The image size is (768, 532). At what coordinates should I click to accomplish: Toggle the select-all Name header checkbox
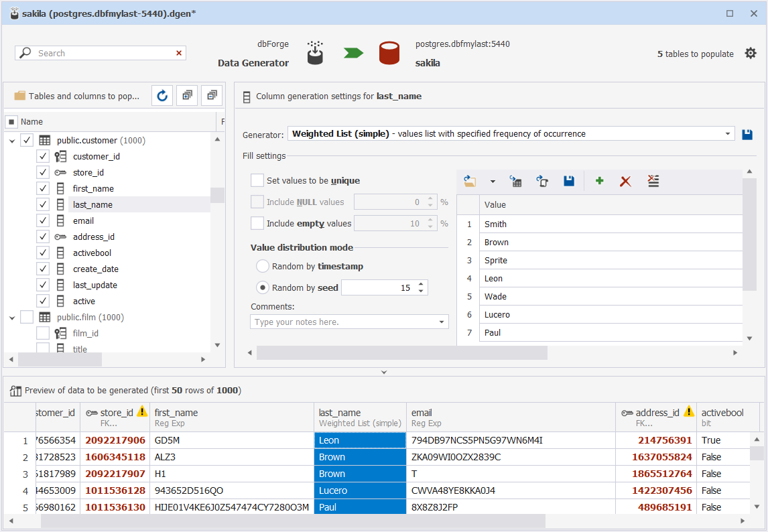[12, 121]
